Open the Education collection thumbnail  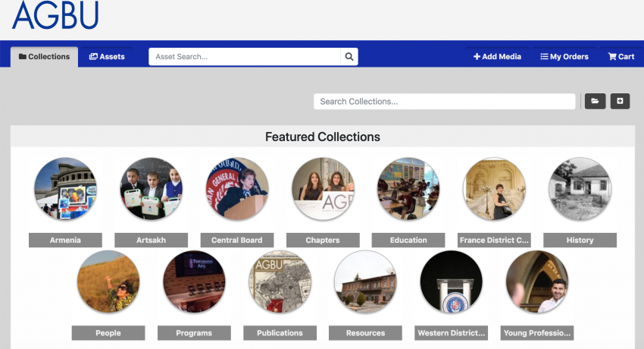pyautogui.click(x=408, y=189)
